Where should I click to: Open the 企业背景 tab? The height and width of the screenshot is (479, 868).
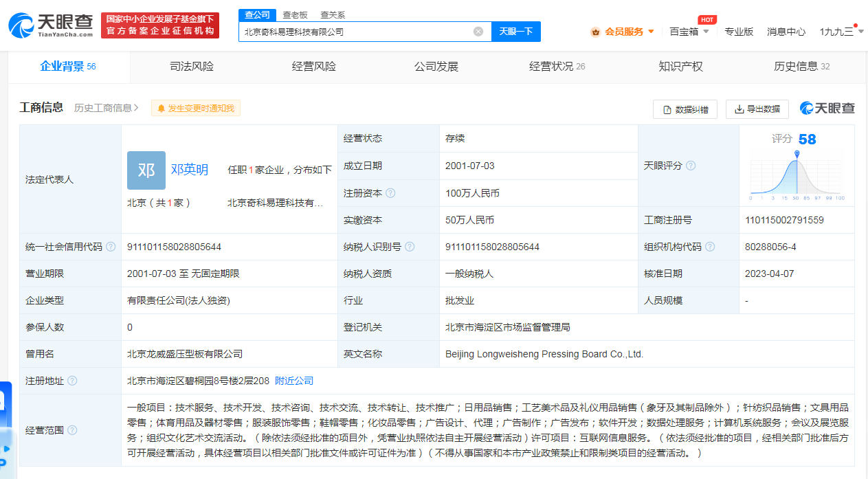click(x=68, y=67)
